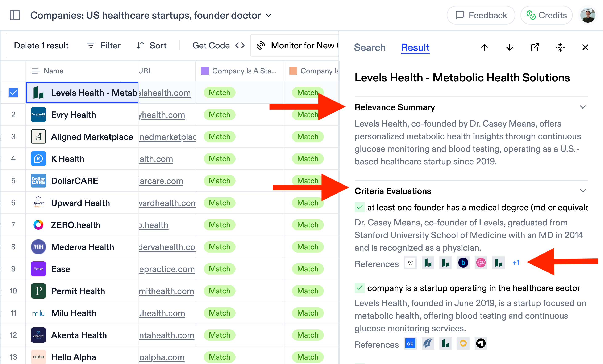Go to previous result with up arrow
The width and height of the screenshot is (603, 364).
(x=484, y=47)
